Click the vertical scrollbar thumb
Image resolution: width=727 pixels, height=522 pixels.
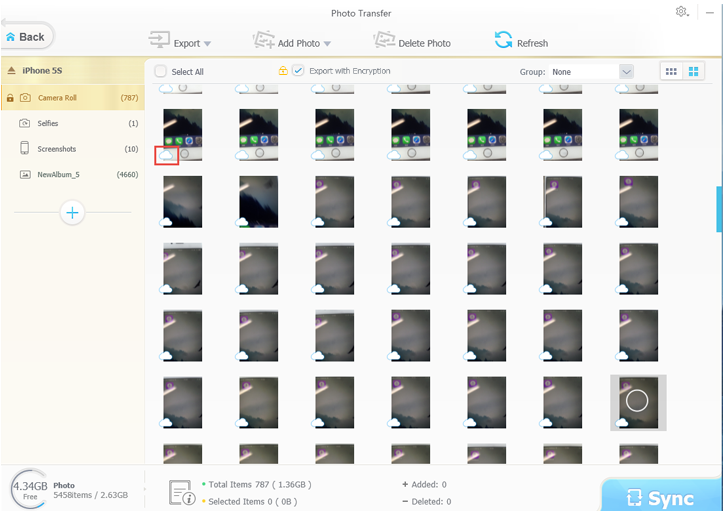pyautogui.click(x=719, y=209)
